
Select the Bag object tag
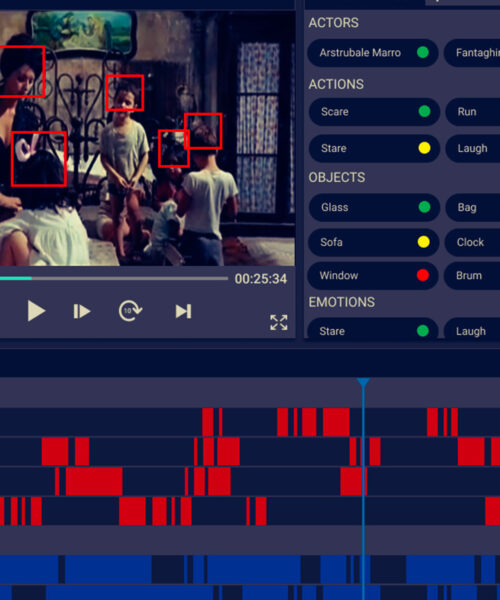coord(473,207)
